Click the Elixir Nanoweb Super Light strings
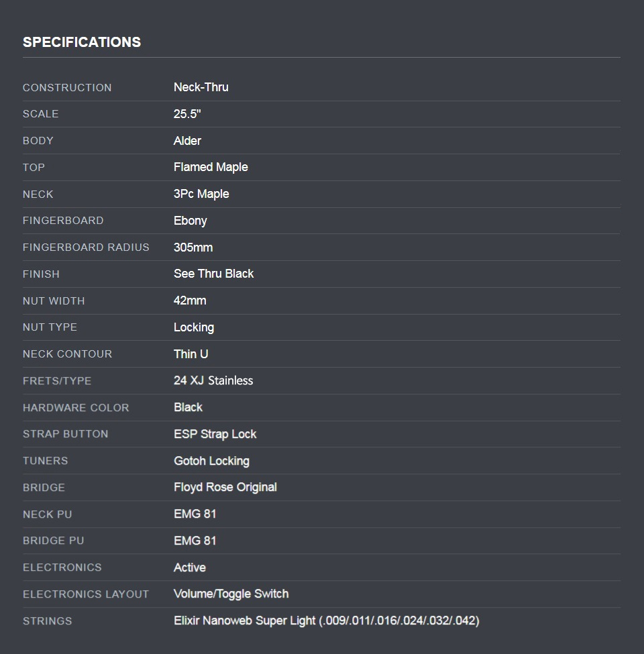The width and height of the screenshot is (644, 654). 326,620
